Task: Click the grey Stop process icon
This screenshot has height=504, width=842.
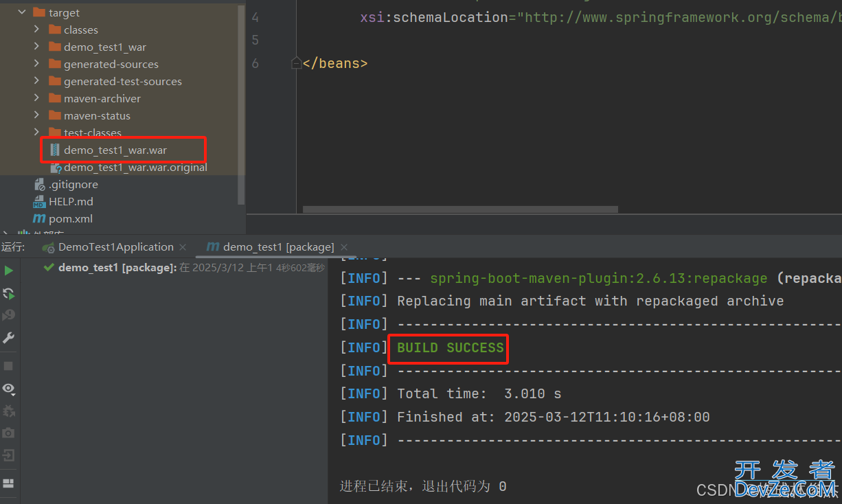Action: pos(8,366)
